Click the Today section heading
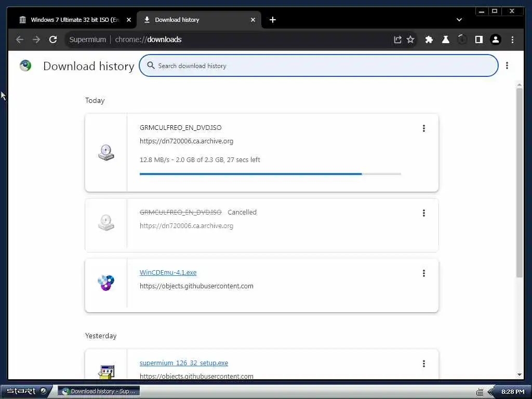 tap(95, 100)
